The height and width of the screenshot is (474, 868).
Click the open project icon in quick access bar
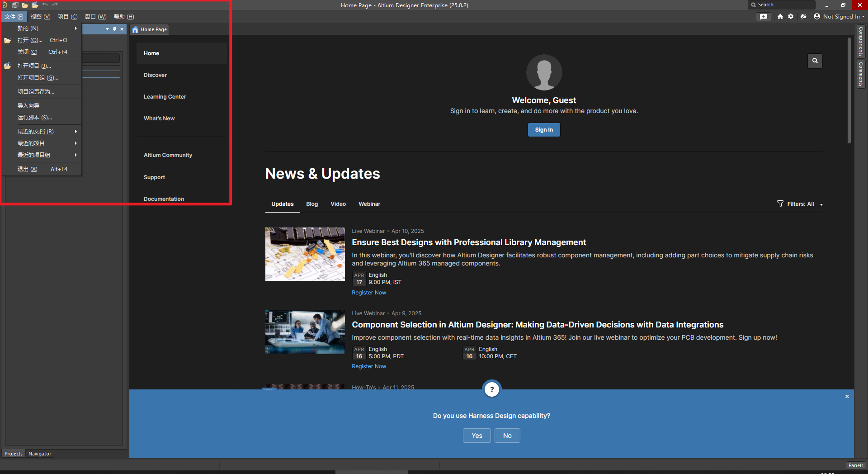[35, 5]
